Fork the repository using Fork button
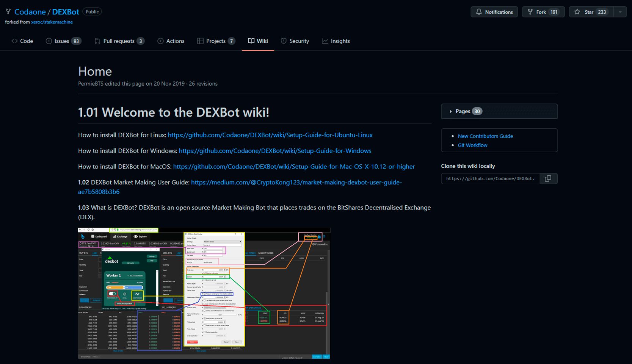This screenshot has height=364, width=632. 543,12
